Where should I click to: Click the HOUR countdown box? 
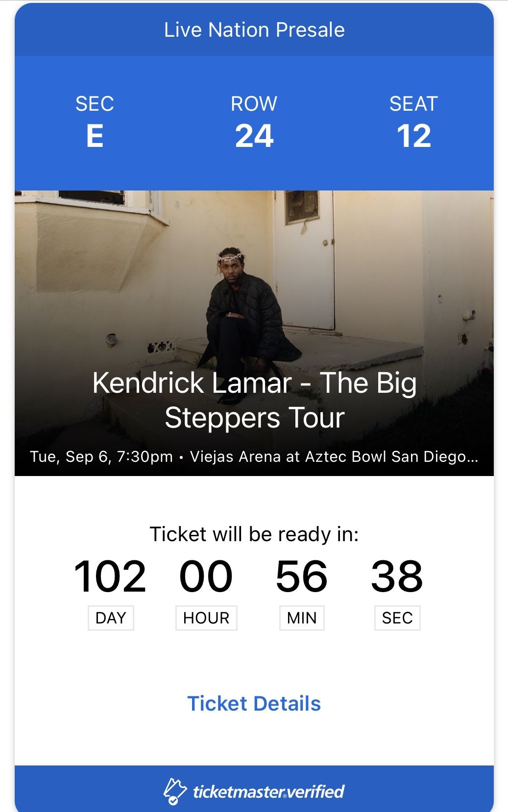pos(206,618)
